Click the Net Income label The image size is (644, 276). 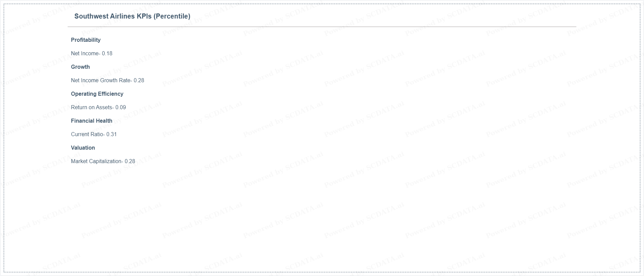tap(85, 53)
